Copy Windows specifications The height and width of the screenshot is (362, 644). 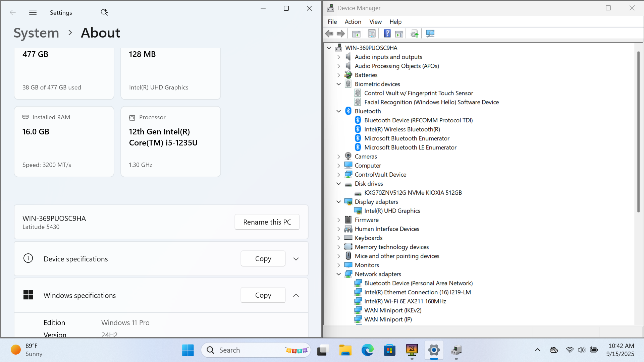tap(263, 295)
